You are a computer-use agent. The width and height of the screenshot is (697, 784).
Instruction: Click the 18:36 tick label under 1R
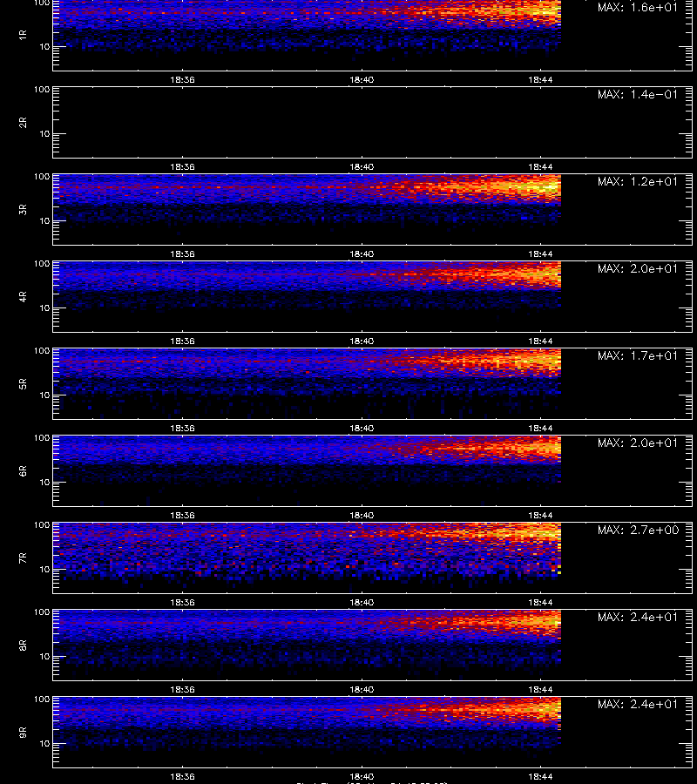(182, 79)
